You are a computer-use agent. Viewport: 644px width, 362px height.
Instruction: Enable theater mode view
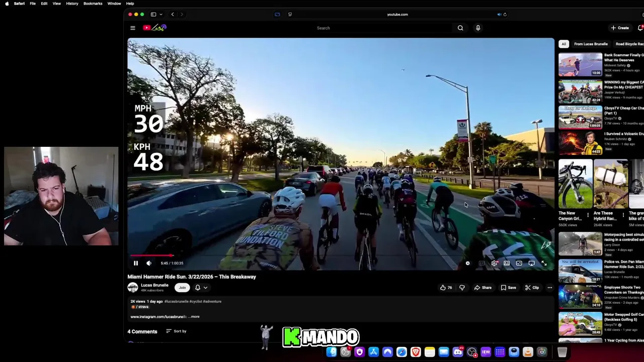click(519, 263)
